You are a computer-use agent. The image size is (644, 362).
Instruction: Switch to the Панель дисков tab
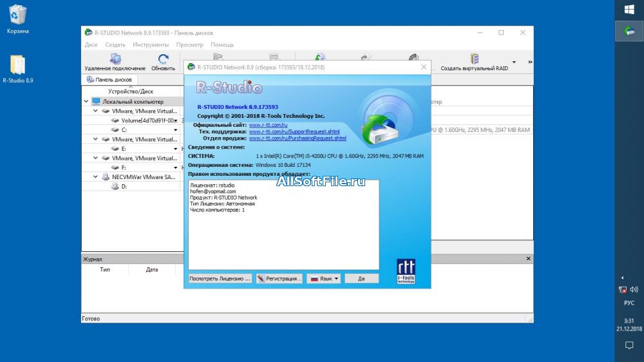tap(109, 80)
